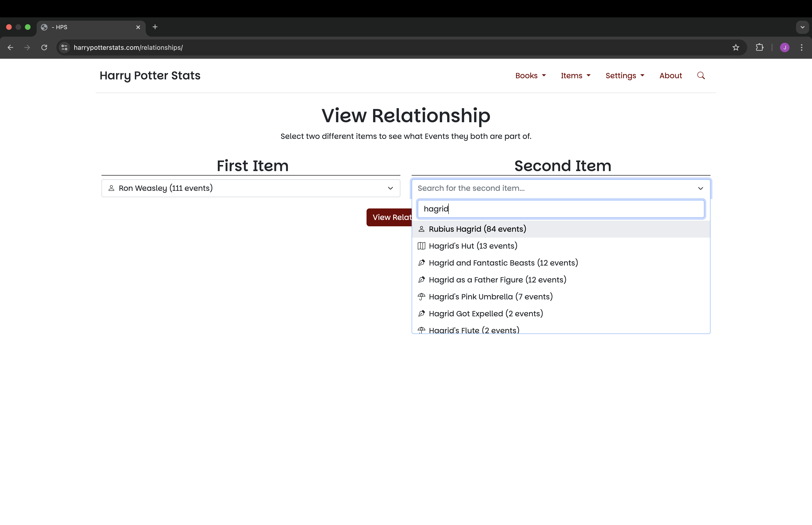Go back with the browser arrow
This screenshot has height=525, width=812.
11,47
